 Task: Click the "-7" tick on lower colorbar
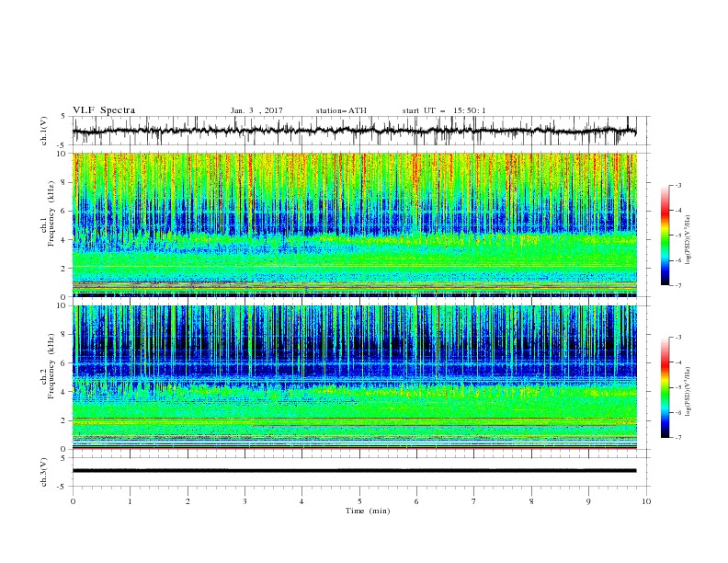(x=677, y=437)
